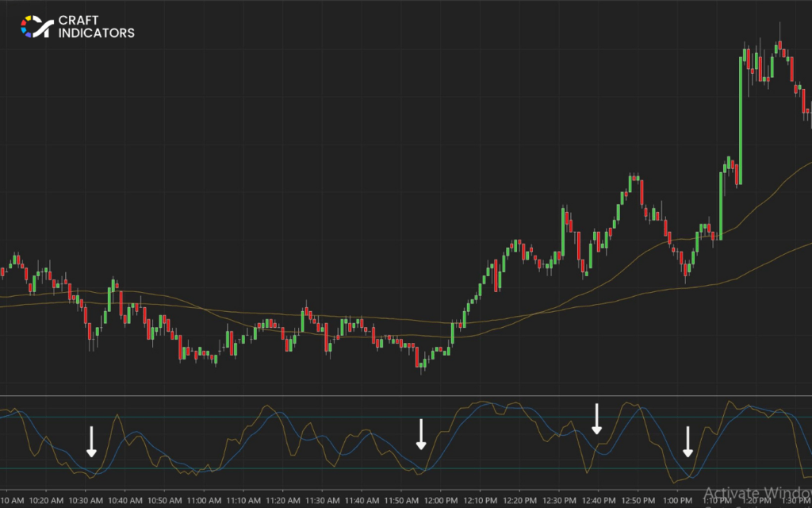Click the last white arrow signal marker
The image size is (812, 508).
pos(688,442)
